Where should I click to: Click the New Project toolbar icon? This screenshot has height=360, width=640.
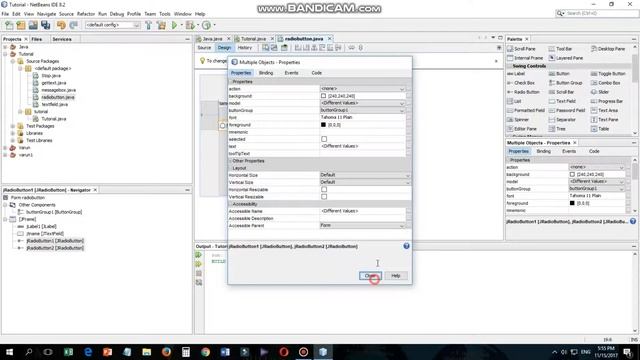21,25
